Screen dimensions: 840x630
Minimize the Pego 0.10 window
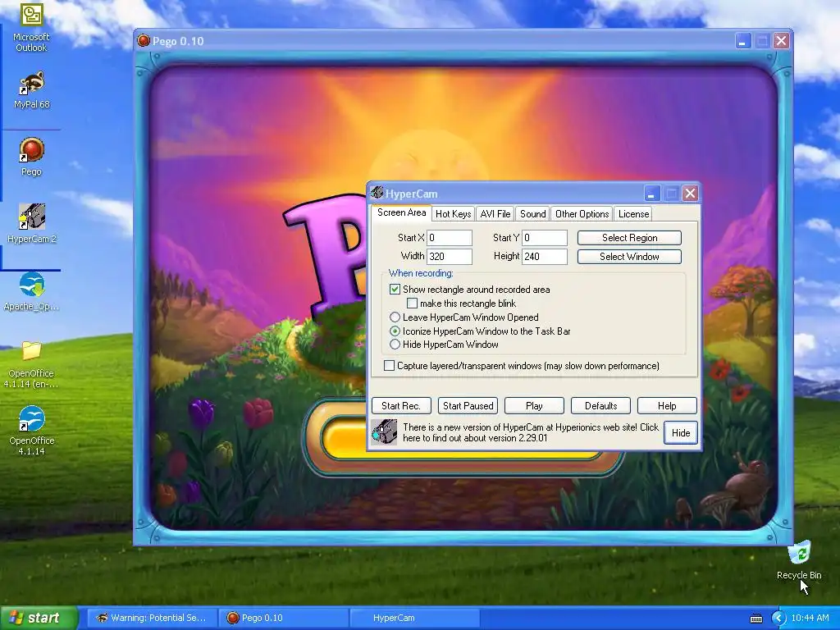point(743,41)
